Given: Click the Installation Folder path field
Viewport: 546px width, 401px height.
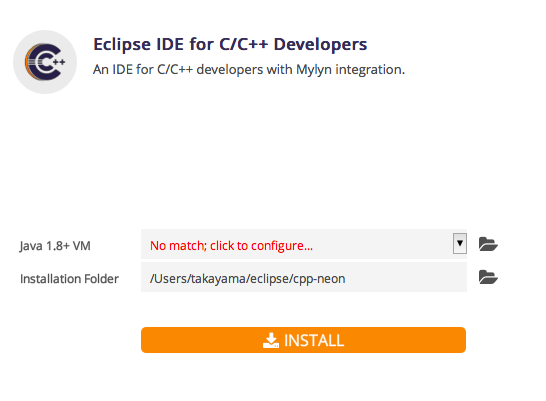Looking at the screenshot, I should 304,277.
